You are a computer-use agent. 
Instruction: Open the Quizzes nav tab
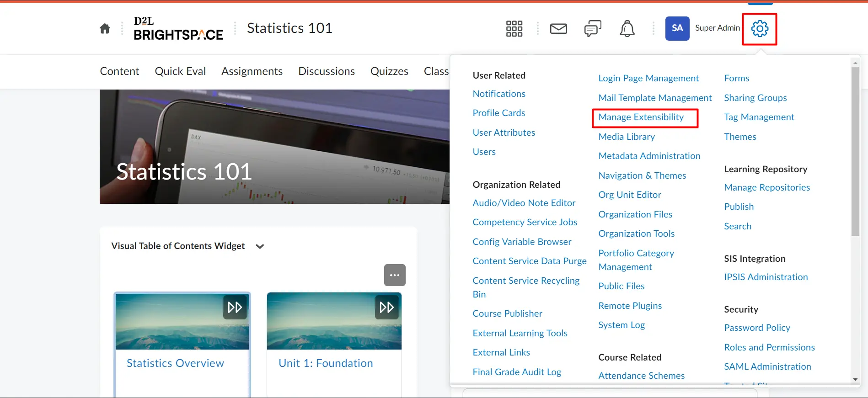click(389, 71)
